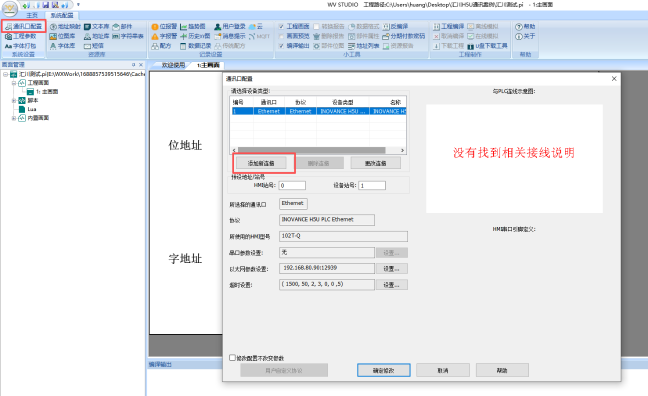Screen dimensions: 648x396
Task: Click 取消 button in the dialog
Action: (x=443, y=370)
